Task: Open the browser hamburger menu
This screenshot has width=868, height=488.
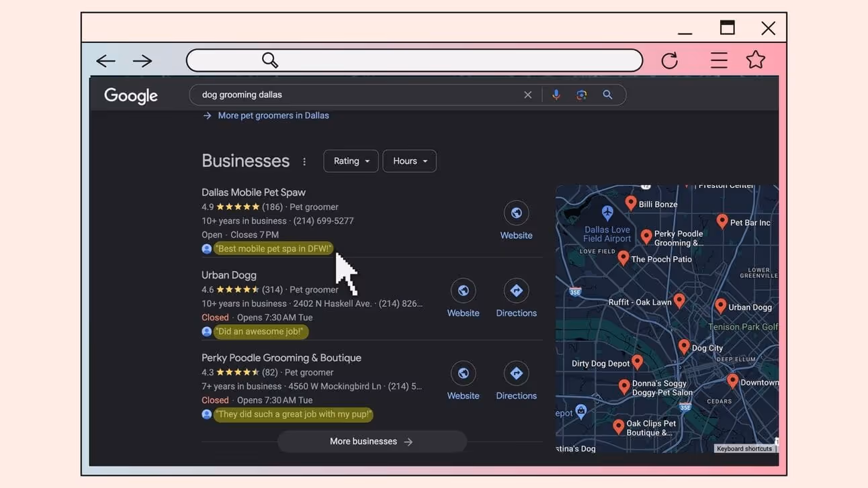Action: [719, 60]
